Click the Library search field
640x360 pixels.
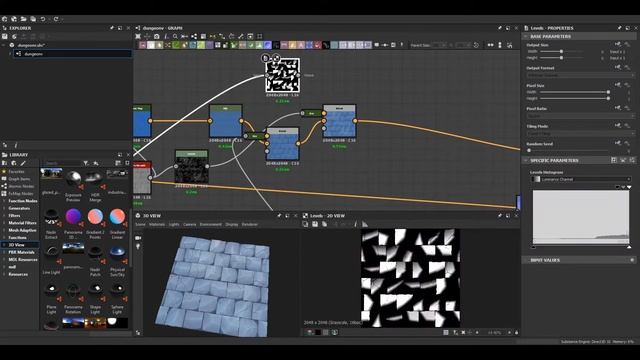point(62,163)
